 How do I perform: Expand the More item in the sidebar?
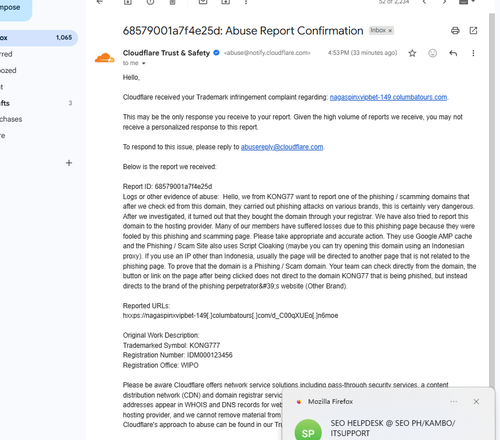[3, 135]
